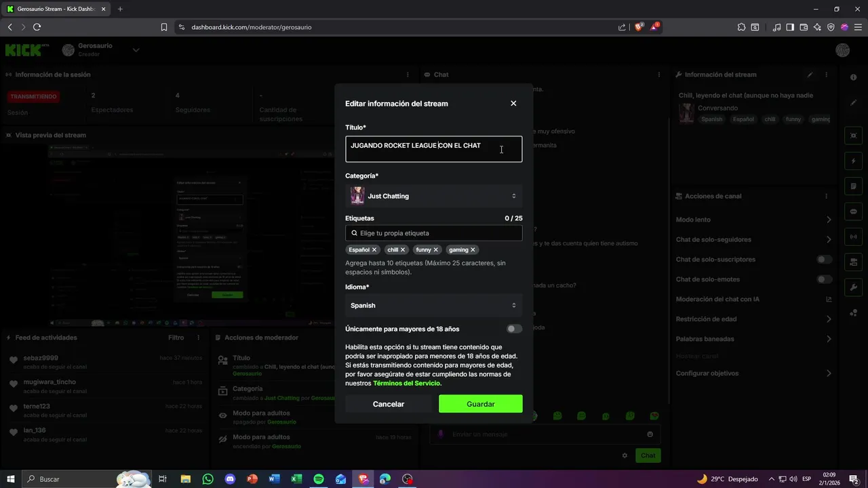This screenshot has width=868, height=488.
Task: Reload the page
Action: [37, 27]
